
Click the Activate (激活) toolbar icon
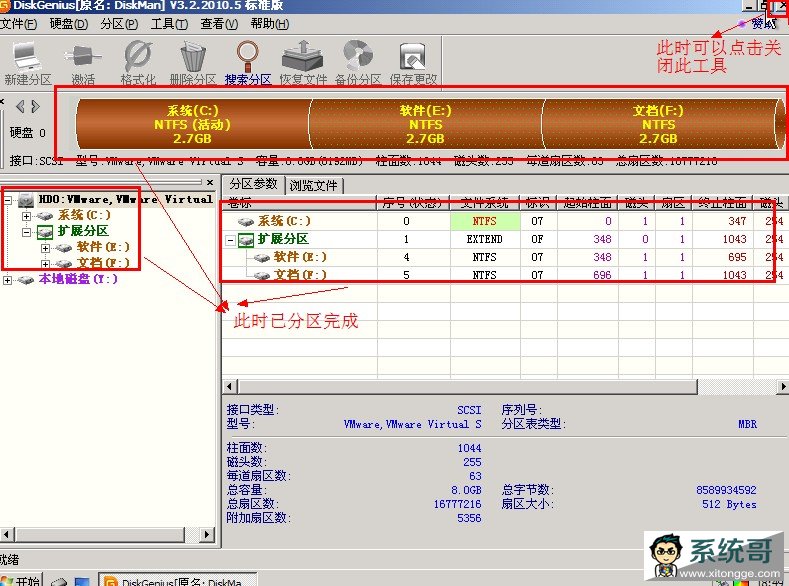pos(82,56)
